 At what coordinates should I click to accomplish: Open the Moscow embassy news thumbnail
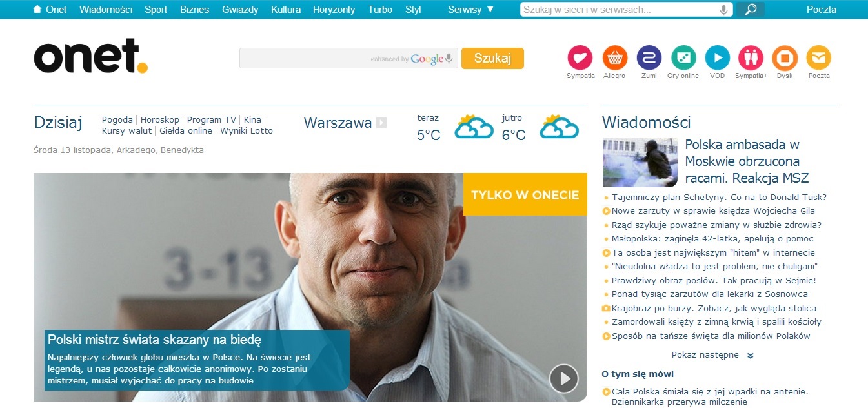click(x=640, y=162)
